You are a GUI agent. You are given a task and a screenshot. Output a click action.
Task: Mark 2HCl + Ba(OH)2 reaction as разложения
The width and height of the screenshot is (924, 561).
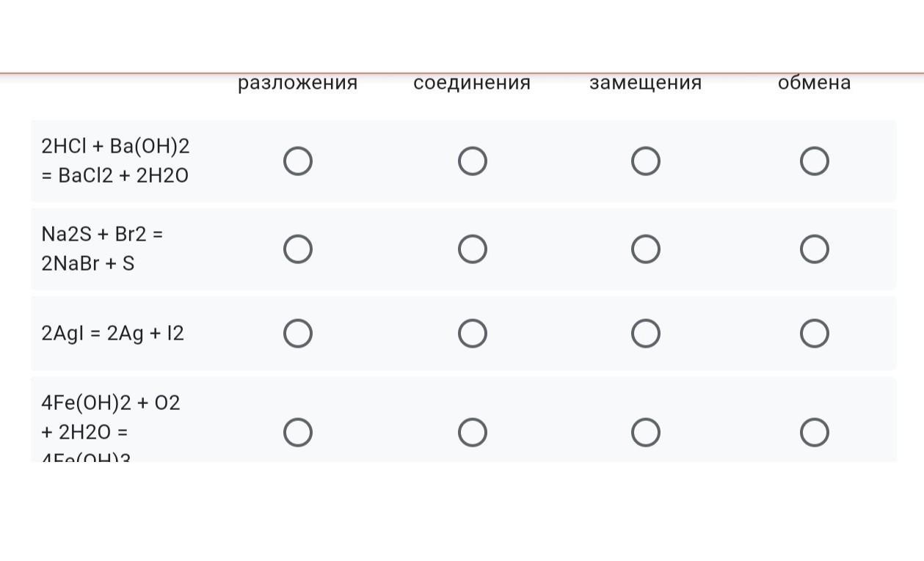click(298, 161)
